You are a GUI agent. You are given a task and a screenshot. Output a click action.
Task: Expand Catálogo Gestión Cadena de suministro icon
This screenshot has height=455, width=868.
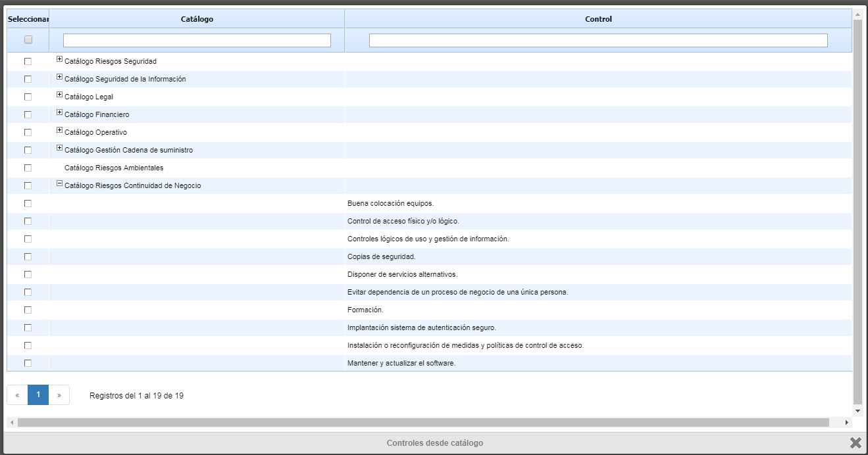59,149
